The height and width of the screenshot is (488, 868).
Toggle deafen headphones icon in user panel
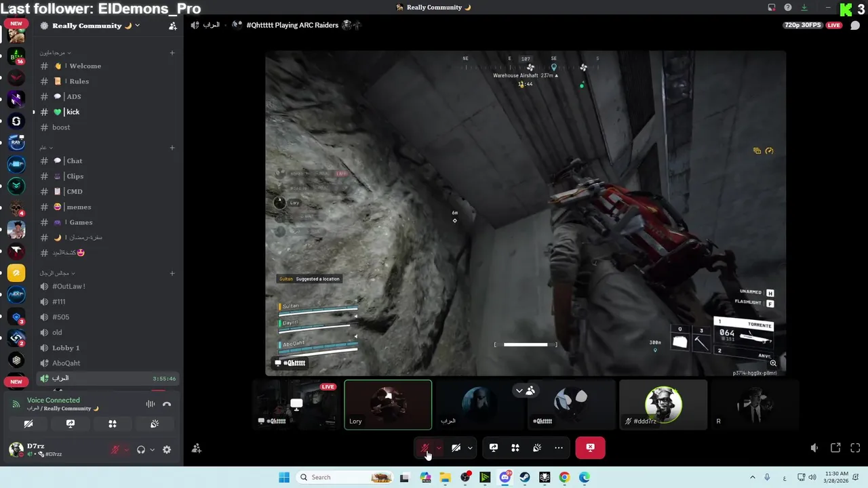[141, 449]
